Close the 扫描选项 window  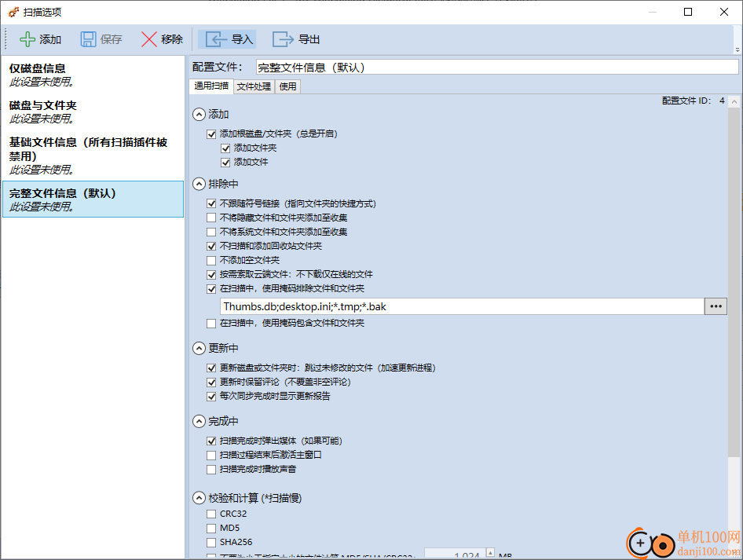click(724, 12)
